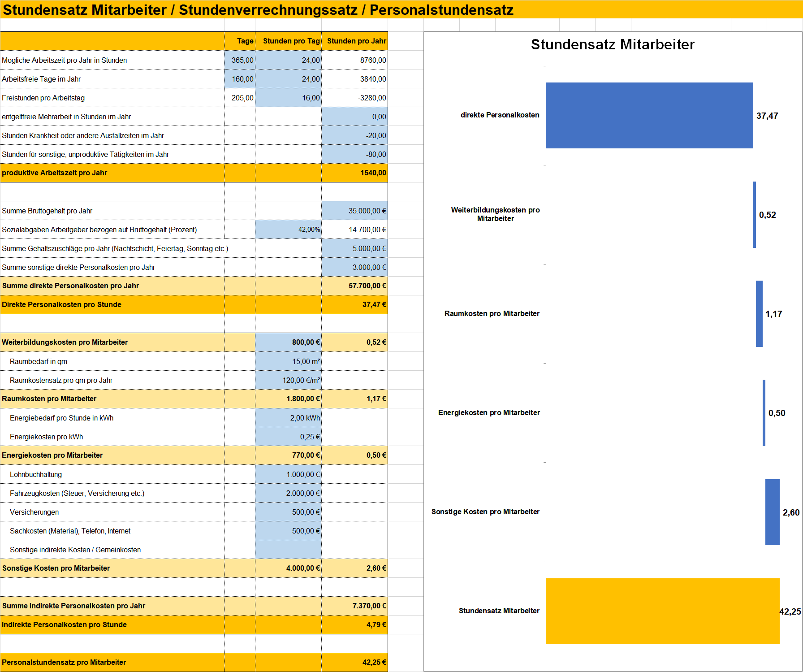Click the Sonstige Kosten chart bar

coord(773,512)
